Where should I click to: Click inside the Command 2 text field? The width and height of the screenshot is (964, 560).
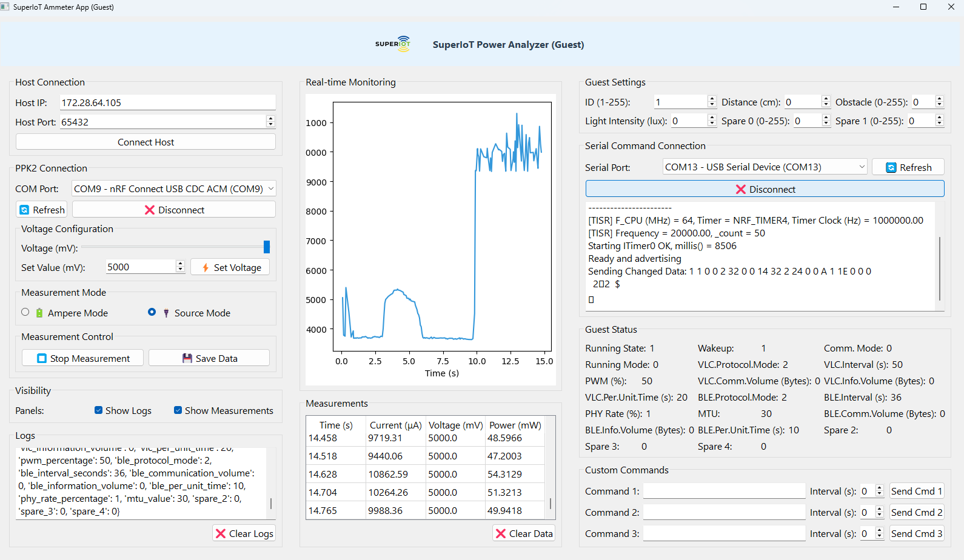click(724, 513)
